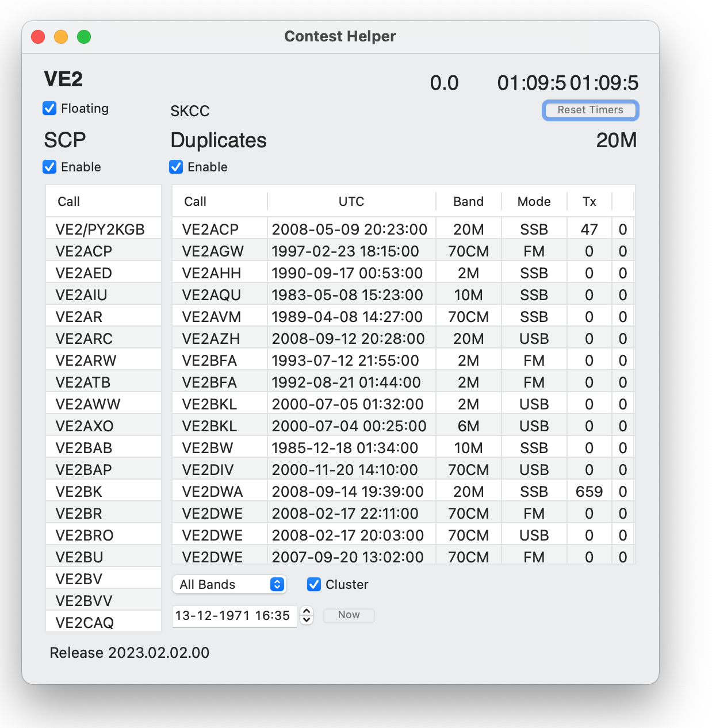Click the Mode column header

coord(534,202)
